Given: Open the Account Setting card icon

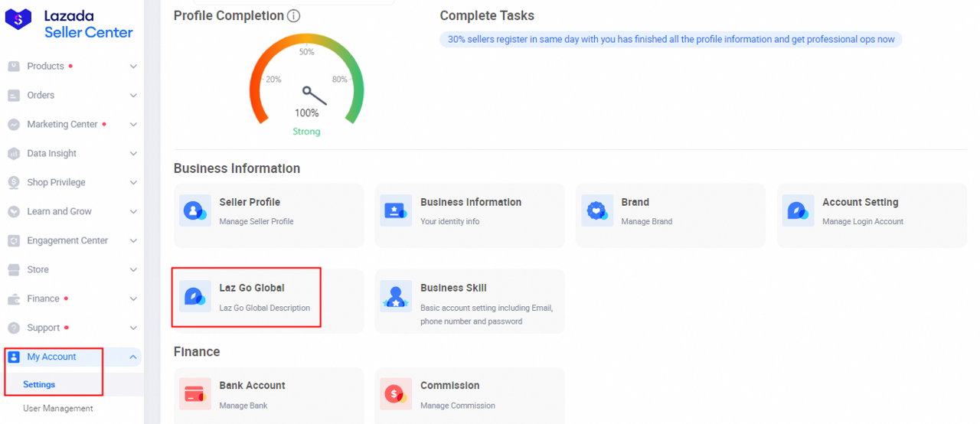Looking at the screenshot, I should tap(798, 210).
